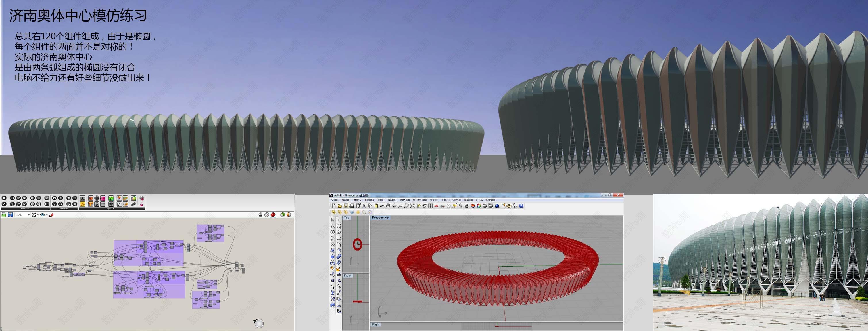The height and width of the screenshot is (331, 868).
Task: Open the 19% zoom level dropdown
Action: coord(23,215)
